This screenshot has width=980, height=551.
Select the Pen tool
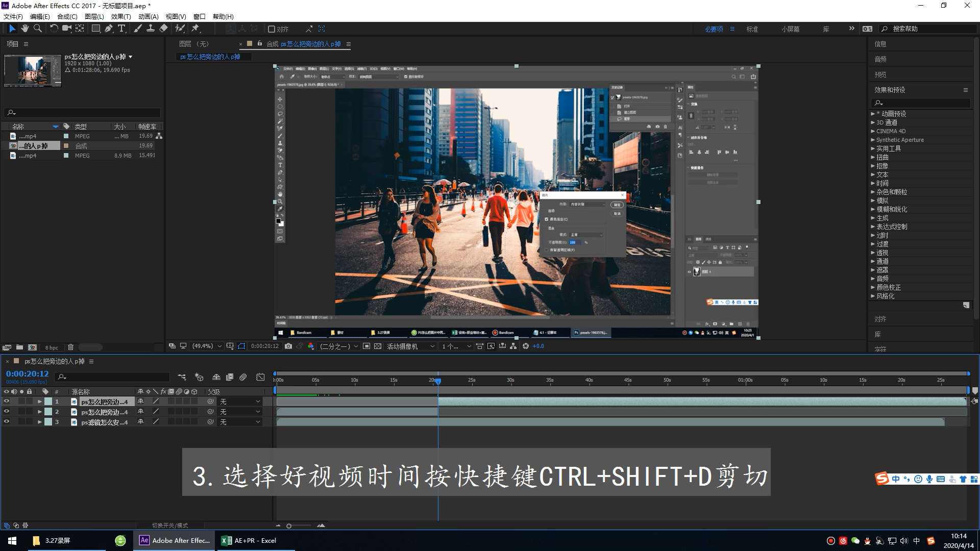pyautogui.click(x=108, y=29)
